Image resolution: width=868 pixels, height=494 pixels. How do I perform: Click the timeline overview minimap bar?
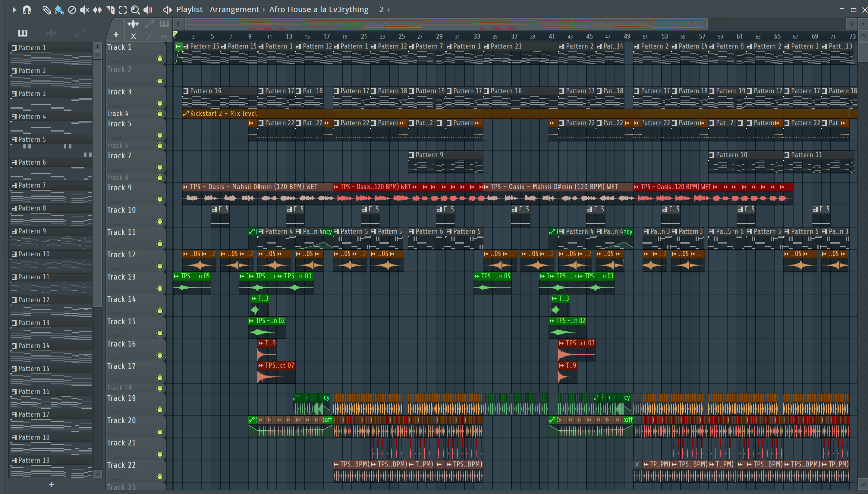coord(441,24)
